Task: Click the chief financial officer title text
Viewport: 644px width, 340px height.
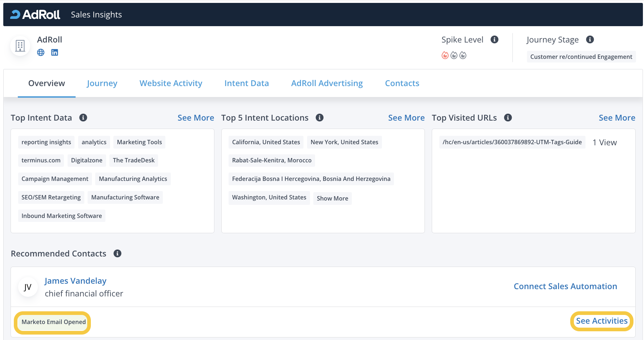Action: pos(84,294)
